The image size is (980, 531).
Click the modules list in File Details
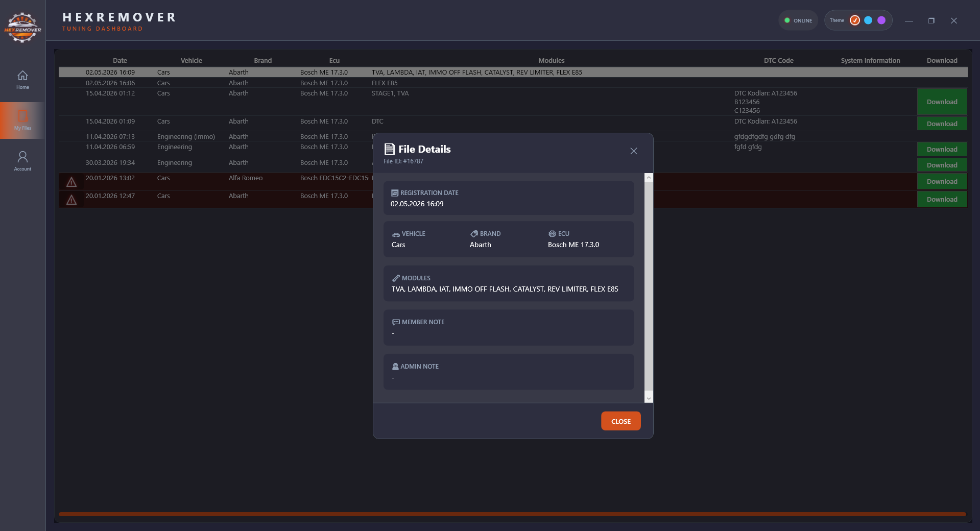(x=505, y=289)
